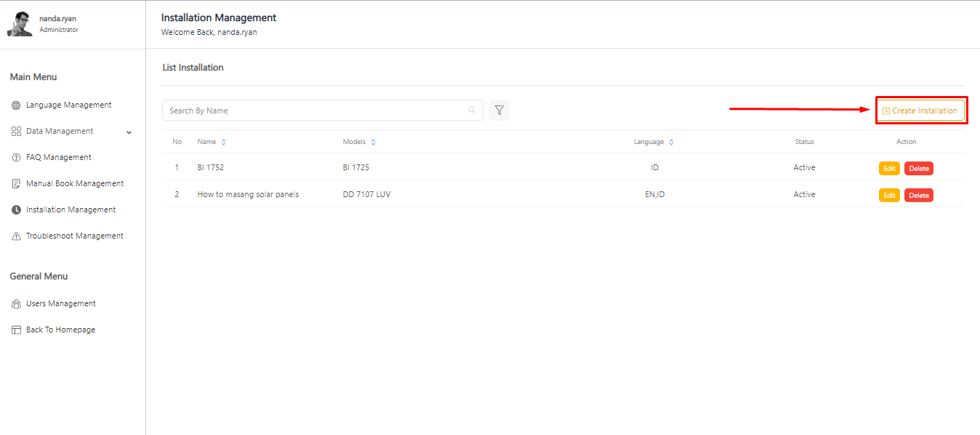Go to FAQ Management menu item

58,158
